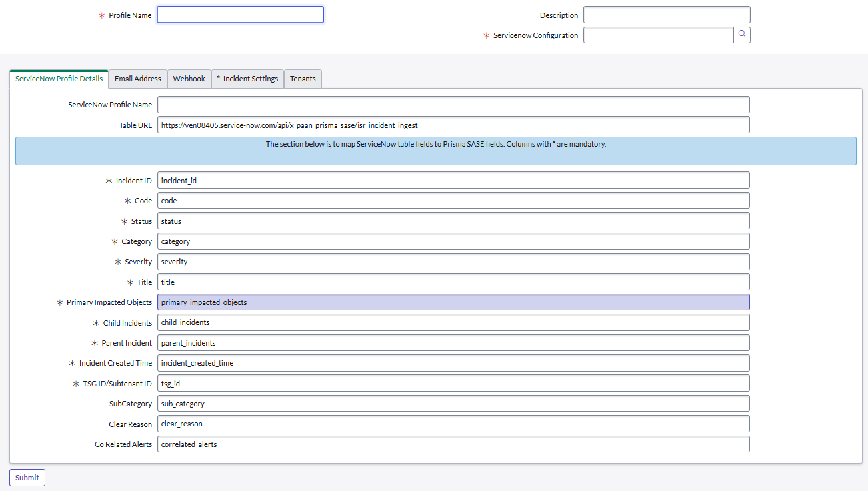The width and height of the screenshot is (868, 491).
Task: Edit the Incident ID mapping field
Action: 453,180
